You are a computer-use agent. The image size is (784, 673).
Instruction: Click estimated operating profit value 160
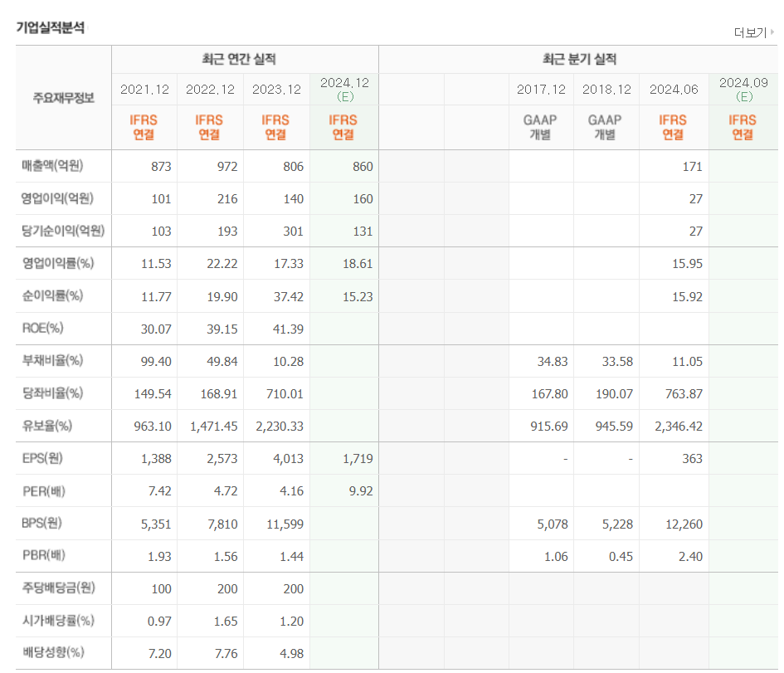click(x=363, y=199)
